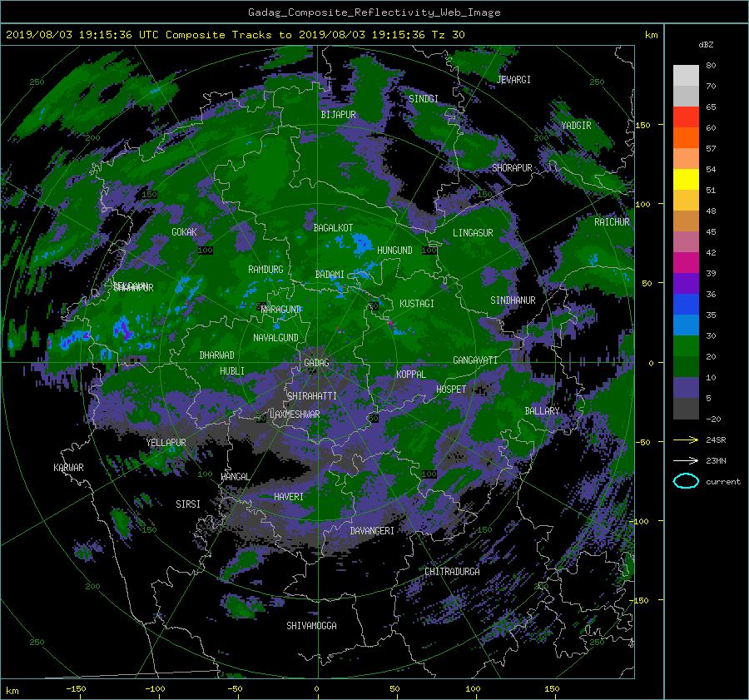Click the GADAG radar center label
749x700 pixels.
[317, 363]
